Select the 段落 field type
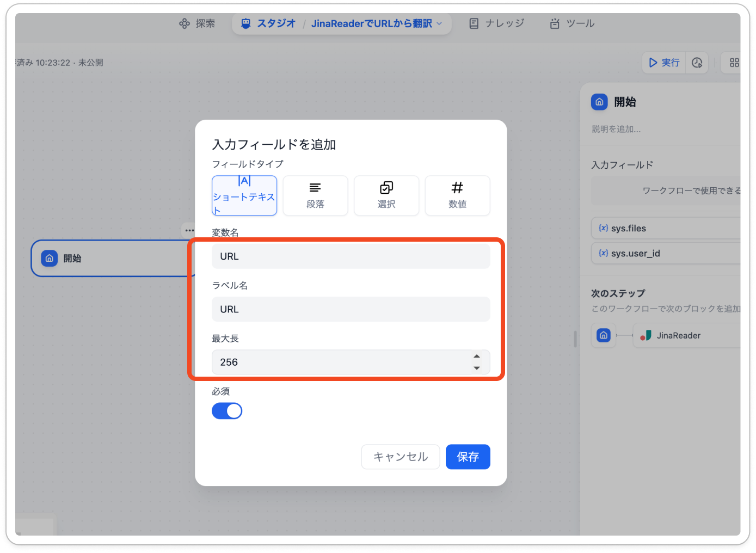 point(315,195)
